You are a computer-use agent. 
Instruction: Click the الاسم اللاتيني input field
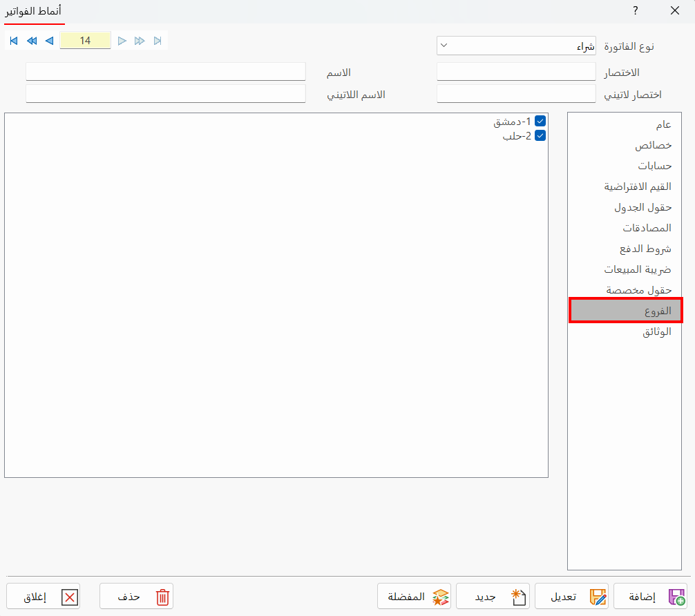[x=166, y=94]
